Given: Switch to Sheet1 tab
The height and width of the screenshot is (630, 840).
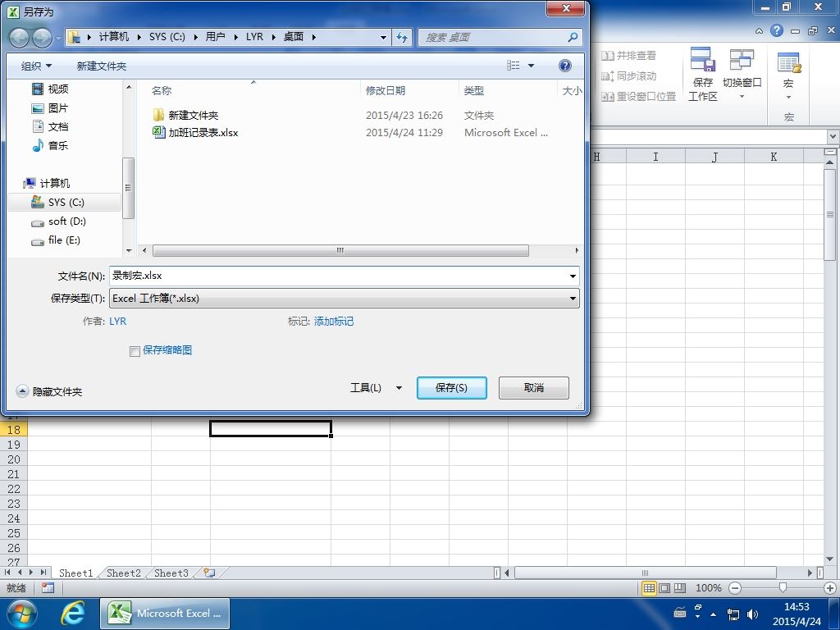Looking at the screenshot, I should (x=76, y=573).
